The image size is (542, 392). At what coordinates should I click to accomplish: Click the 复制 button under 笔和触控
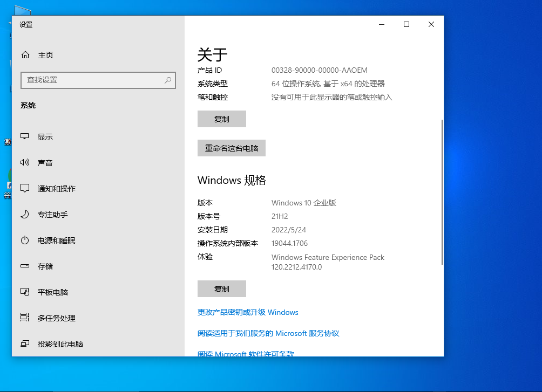point(221,119)
